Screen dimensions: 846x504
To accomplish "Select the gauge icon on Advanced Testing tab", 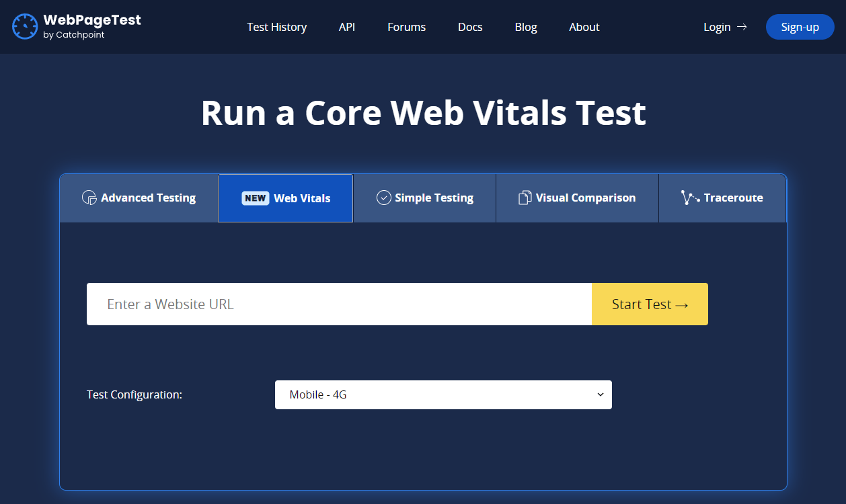I will (89, 198).
